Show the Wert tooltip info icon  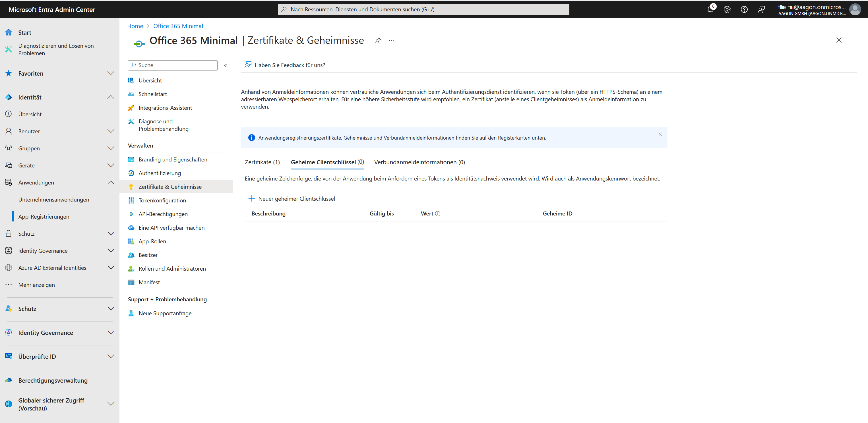[438, 213]
